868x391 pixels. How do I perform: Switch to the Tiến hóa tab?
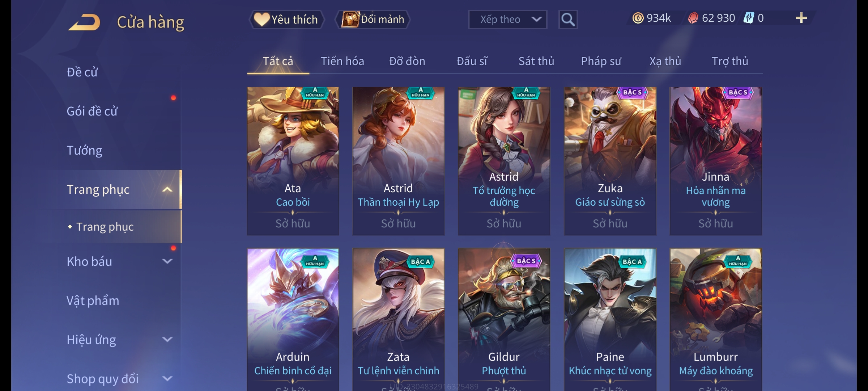pos(342,61)
